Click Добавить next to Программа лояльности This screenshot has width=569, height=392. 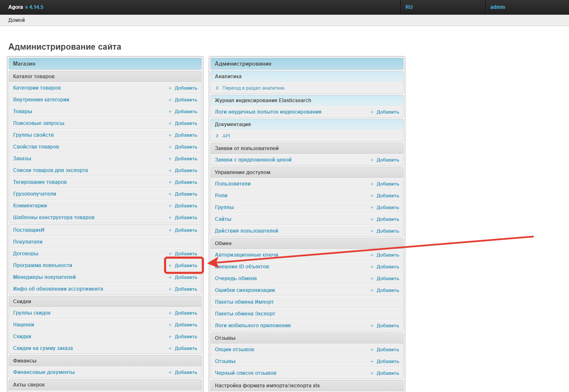(185, 265)
